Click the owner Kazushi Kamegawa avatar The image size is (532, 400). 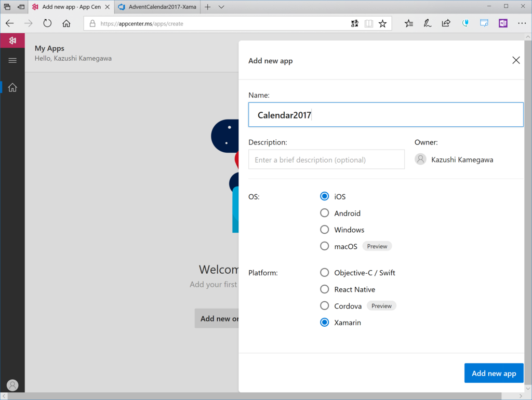click(420, 159)
